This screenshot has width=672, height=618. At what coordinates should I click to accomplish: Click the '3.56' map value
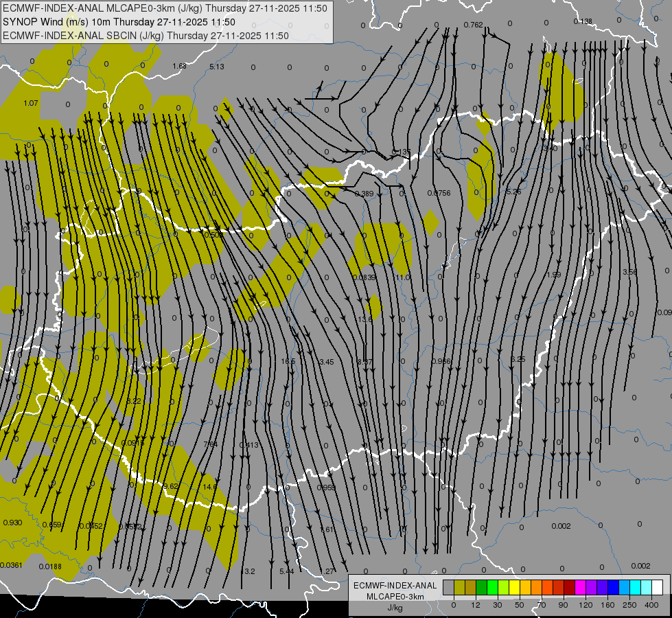[x=629, y=272]
